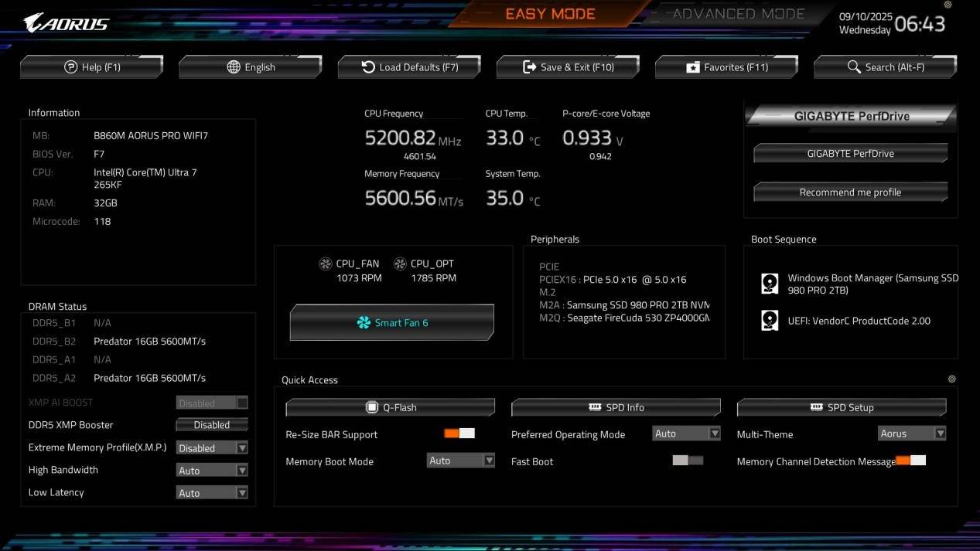Click the Recommend me profile button

[x=850, y=192]
